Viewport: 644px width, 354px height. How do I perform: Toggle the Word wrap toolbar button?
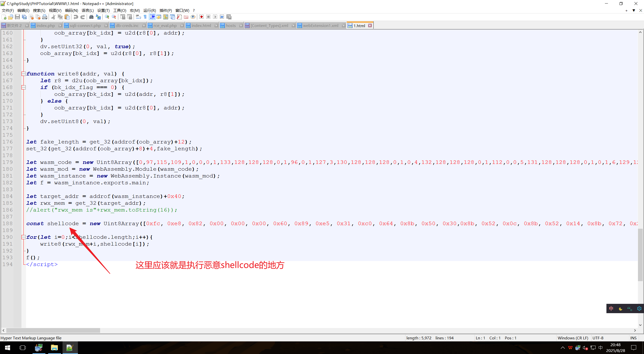(x=138, y=17)
